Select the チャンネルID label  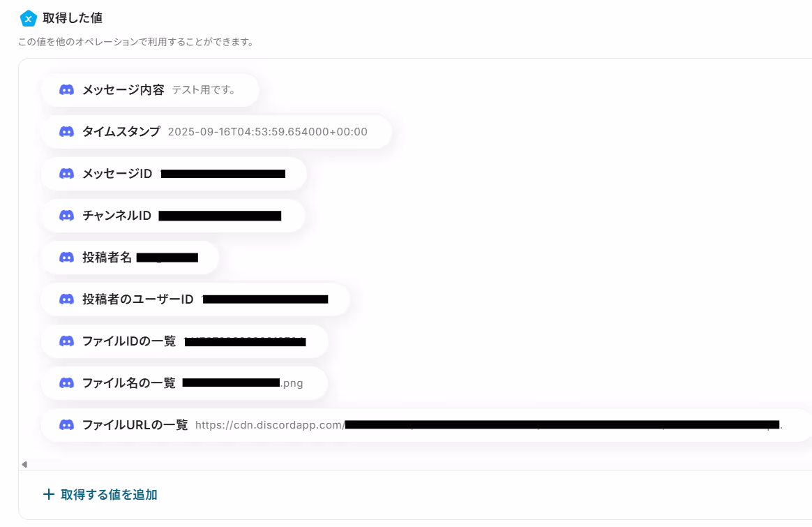click(x=117, y=216)
